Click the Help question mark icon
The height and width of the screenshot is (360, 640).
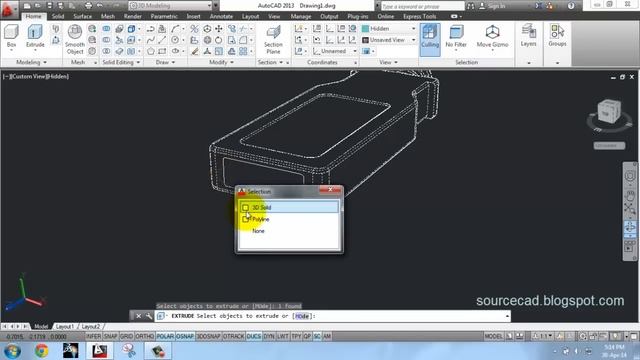point(571,6)
